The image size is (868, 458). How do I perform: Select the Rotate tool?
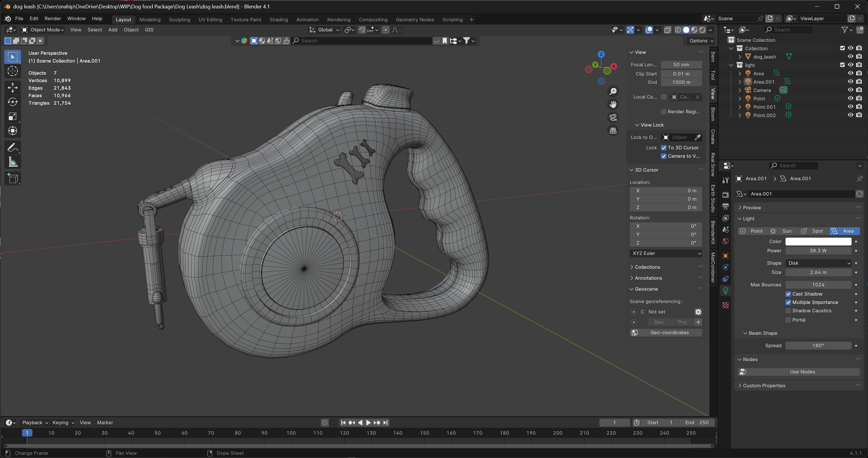pos(12,102)
